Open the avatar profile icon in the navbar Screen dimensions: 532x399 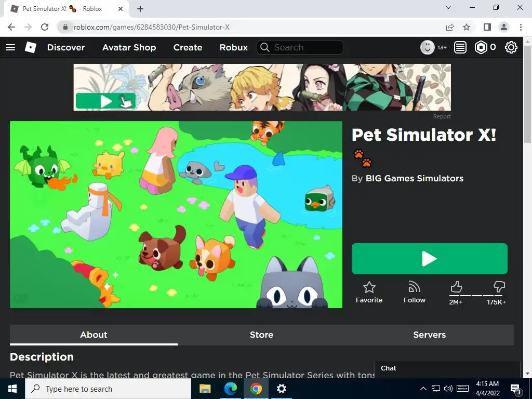[x=427, y=47]
